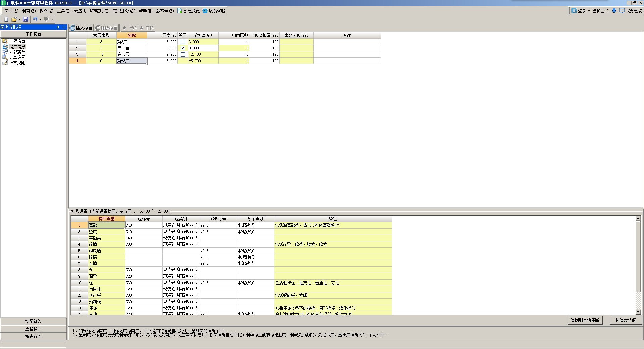Open the BIM应用(I) menu
The height and width of the screenshot is (349, 644).
coord(100,11)
